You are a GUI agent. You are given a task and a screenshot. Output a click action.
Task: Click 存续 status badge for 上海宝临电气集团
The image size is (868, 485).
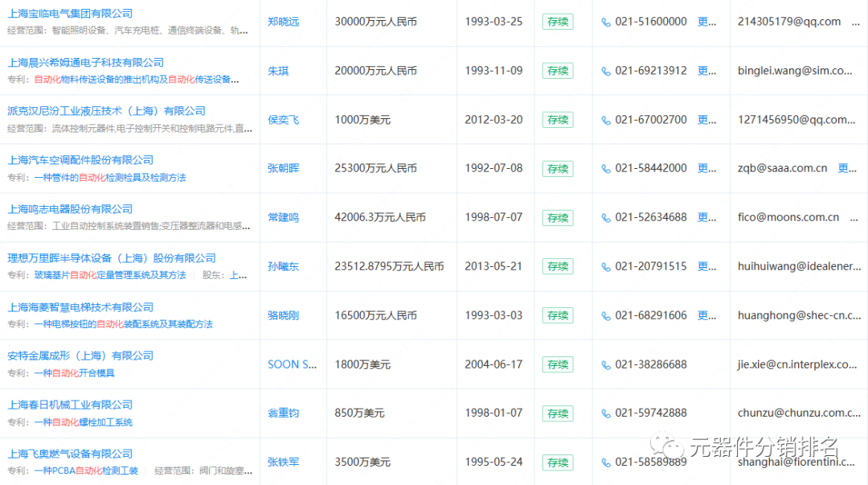[x=558, y=23]
